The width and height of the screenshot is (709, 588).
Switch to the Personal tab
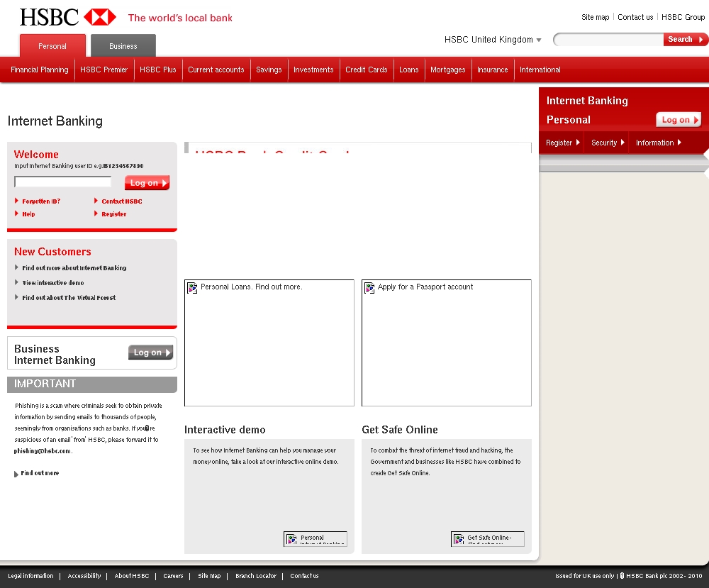[52, 46]
